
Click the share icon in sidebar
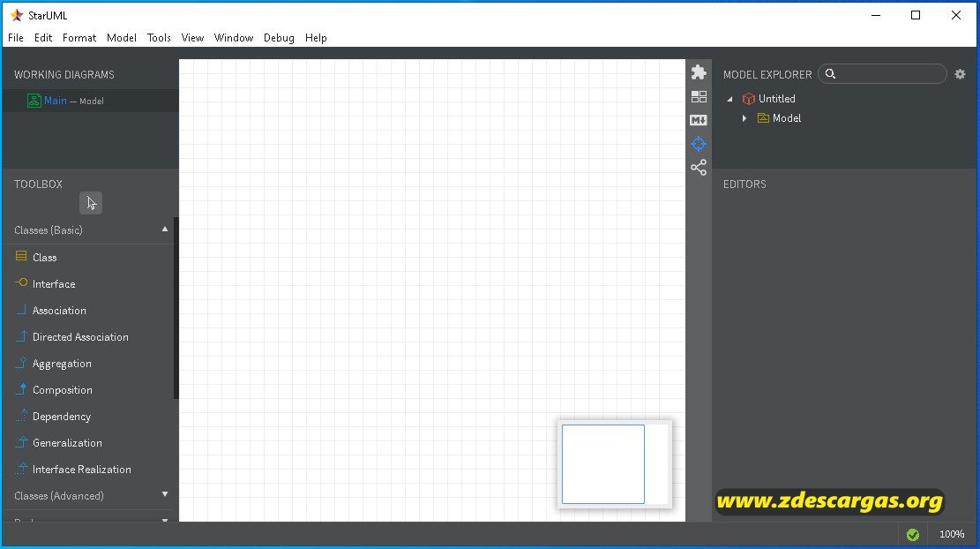(x=699, y=168)
